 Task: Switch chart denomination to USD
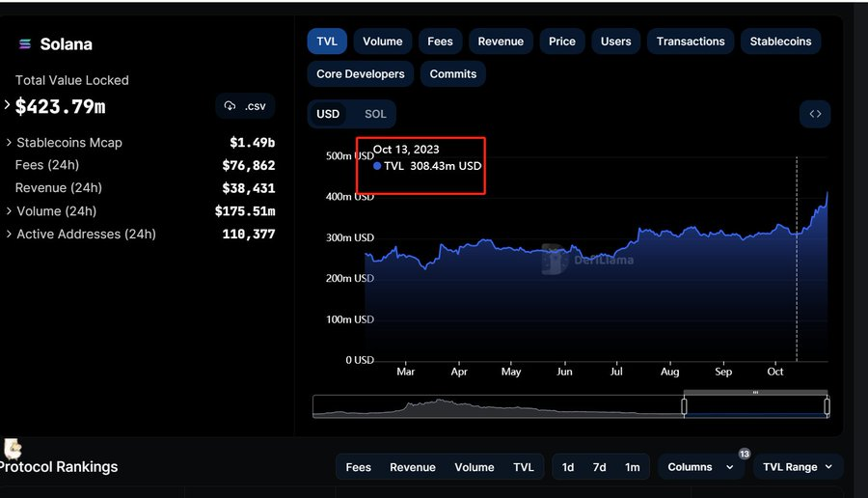pyautogui.click(x=328, y=114)
